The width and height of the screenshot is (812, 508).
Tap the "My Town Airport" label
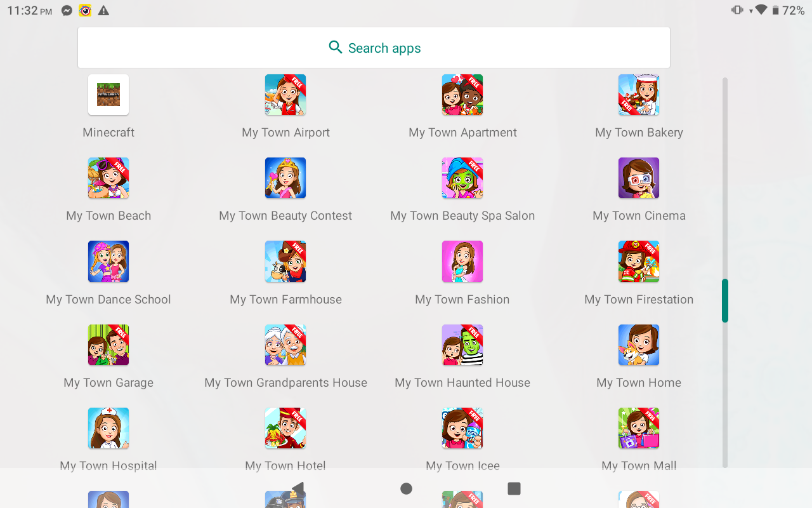[x=285, y=133]
